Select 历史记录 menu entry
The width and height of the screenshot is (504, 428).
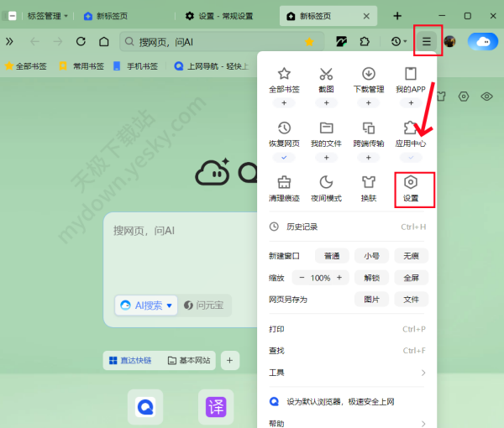[301, 227]
